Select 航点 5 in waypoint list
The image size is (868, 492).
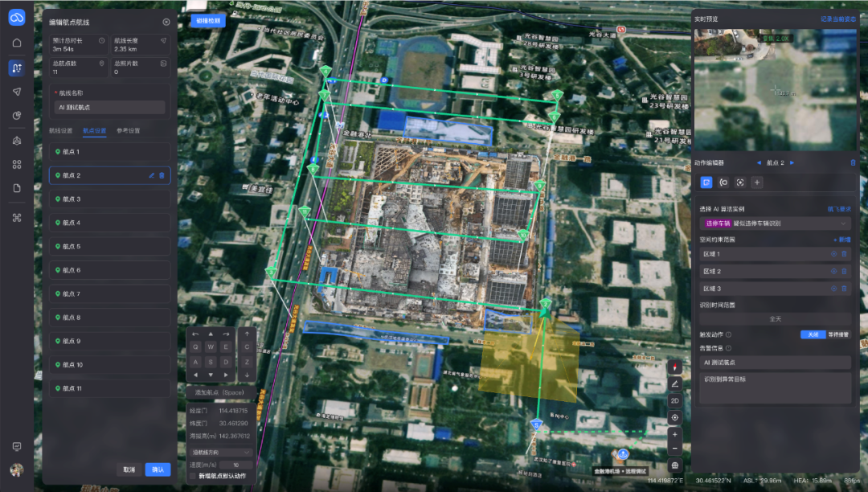point(109,246)
